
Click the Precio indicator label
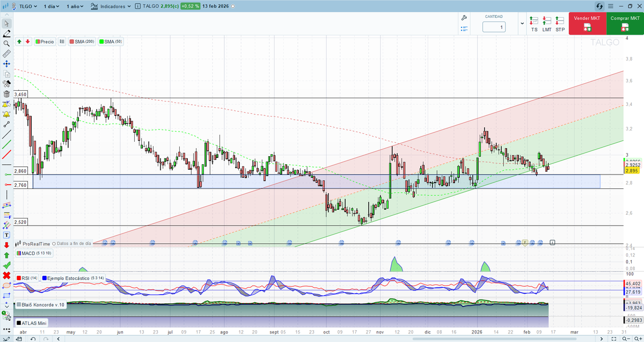point(45,41)
